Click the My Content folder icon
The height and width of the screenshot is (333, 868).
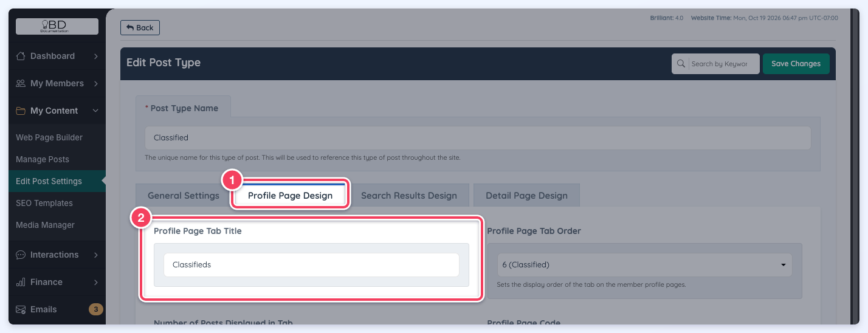coord(21,111)
